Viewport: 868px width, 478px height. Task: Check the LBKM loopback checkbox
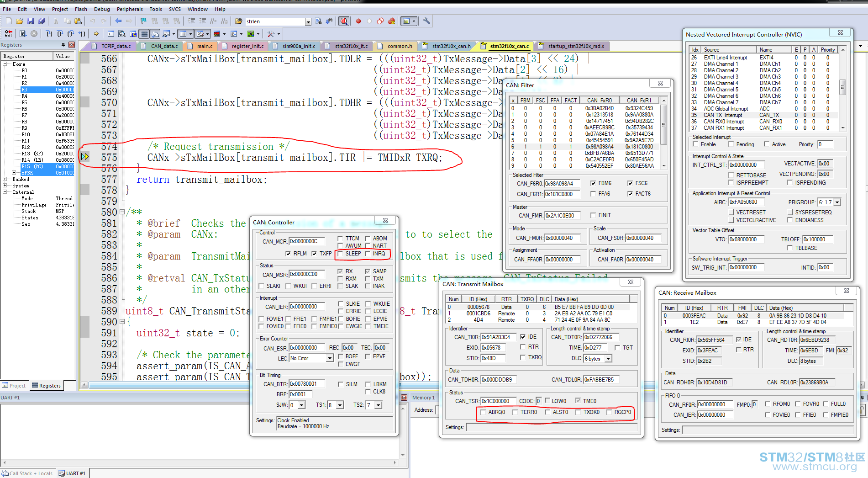click(x=368, y=384)
